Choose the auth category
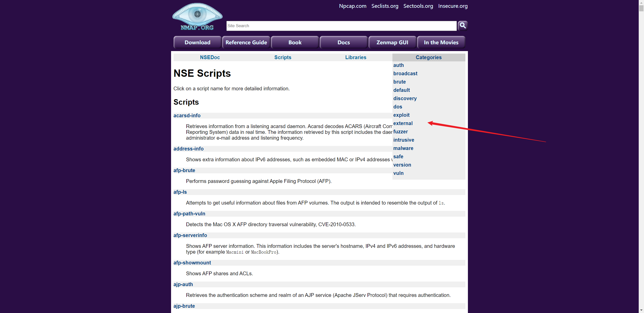Screen dimensions: 644x313 (x=398, y=65)
